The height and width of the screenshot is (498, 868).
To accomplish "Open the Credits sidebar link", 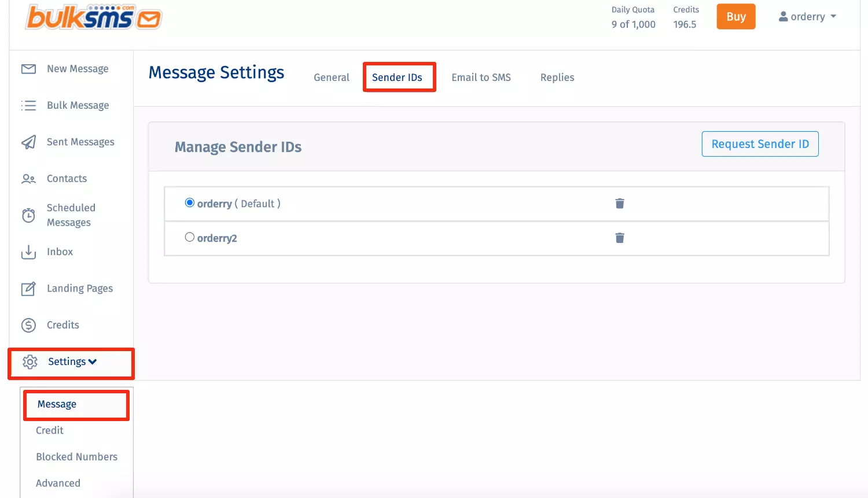I will (x=63, y=325).
